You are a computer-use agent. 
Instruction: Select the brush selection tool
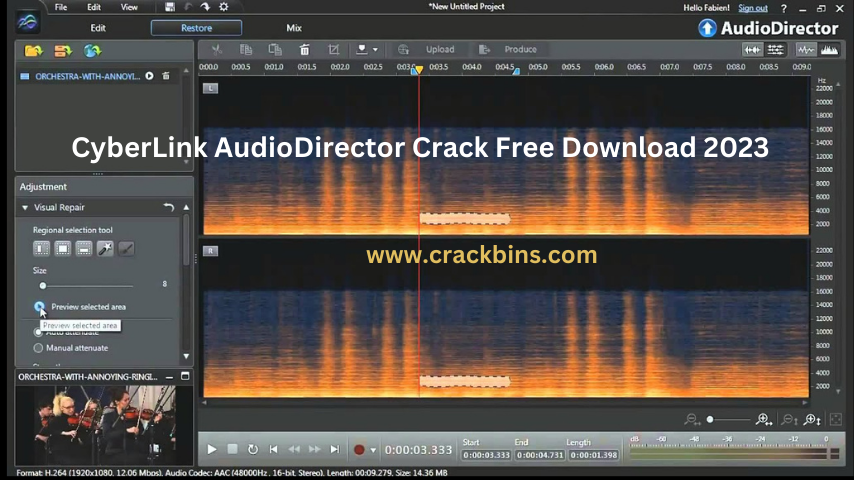126,249
